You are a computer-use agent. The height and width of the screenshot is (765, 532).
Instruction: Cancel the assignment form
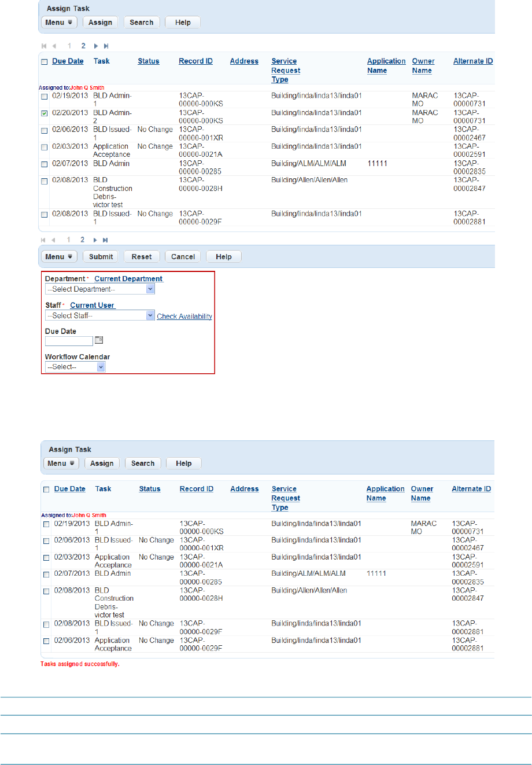[183, 256]
